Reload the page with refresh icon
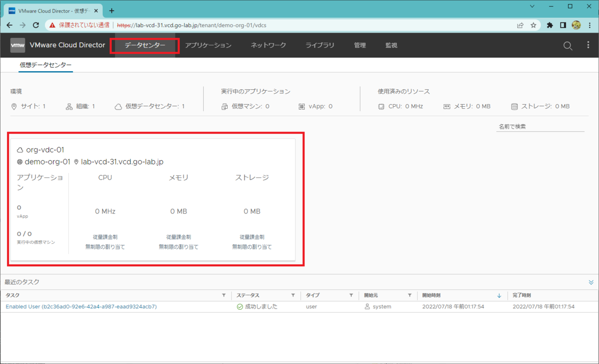The width and height of the screenshot is (599, 364). click(x=36, y=25)
